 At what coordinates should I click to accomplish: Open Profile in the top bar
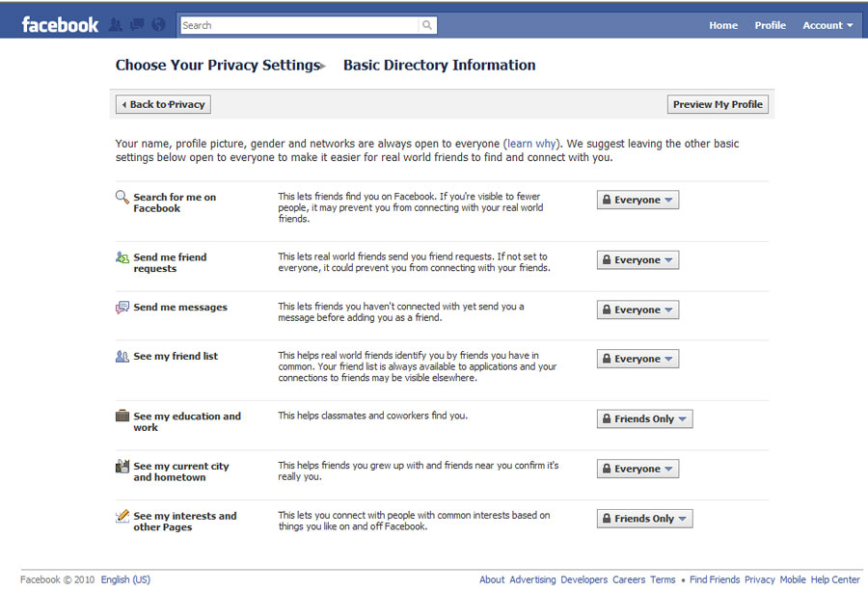click(x=770, y=25)
